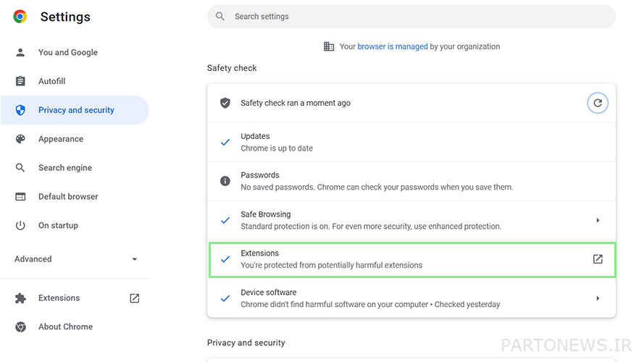Click the info icon next to Passwords
The image size is (644, 362).
coord(225,180)
